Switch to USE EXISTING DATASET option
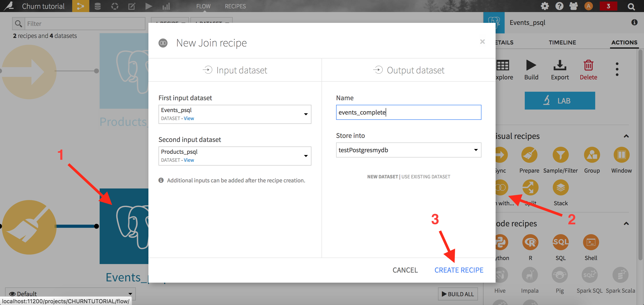The width and height of the screenshot is (644, 305). pos(426,177)
